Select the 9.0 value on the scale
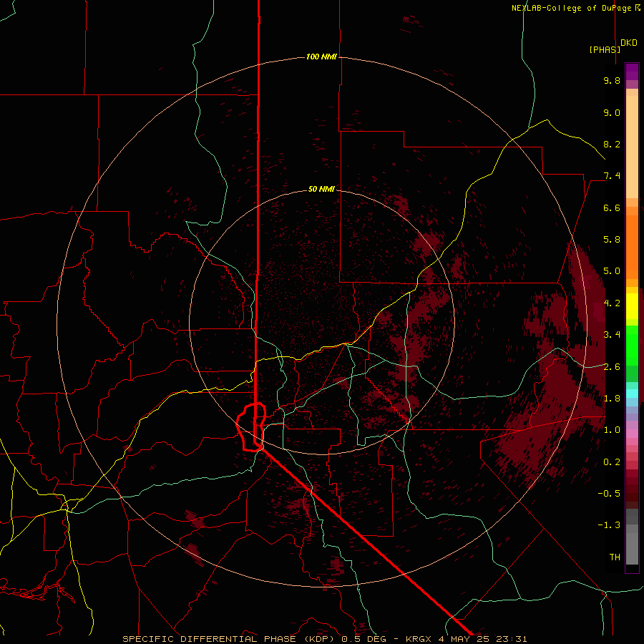This screenshot has width=644, height=644. tap(612, 112)
